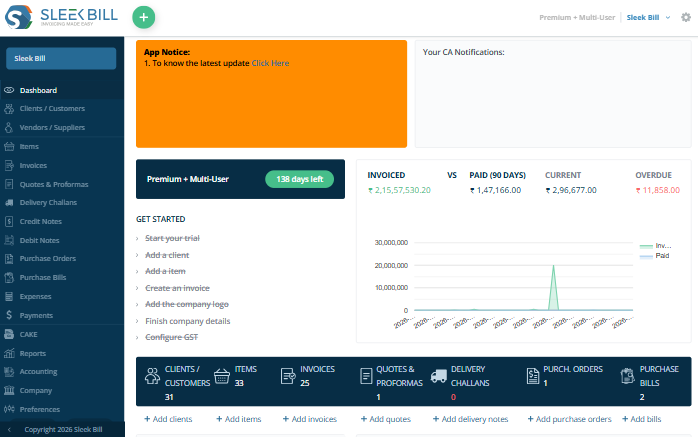Click the Clients / Customers sidebar icon
This screenshot has height=437, width=698.
[x=9, y=109]
